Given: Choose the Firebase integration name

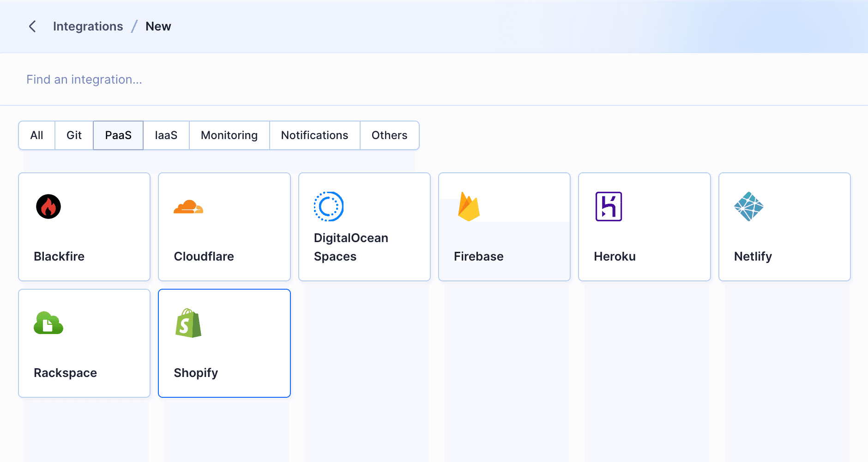Looking at the screenshot, I should (479, 256).
